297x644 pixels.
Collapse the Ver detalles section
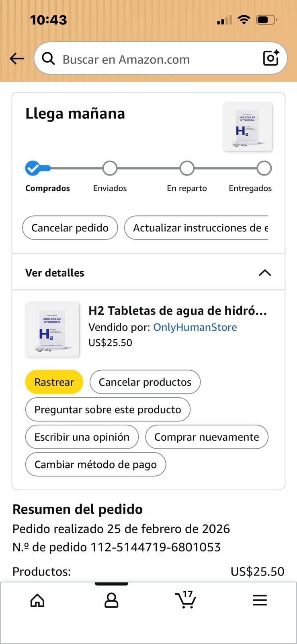tap(264, 273)
